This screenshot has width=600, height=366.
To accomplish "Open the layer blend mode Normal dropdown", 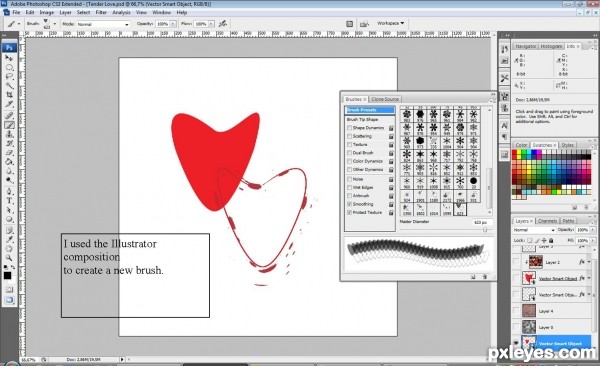I will click(x=534, y=230).
